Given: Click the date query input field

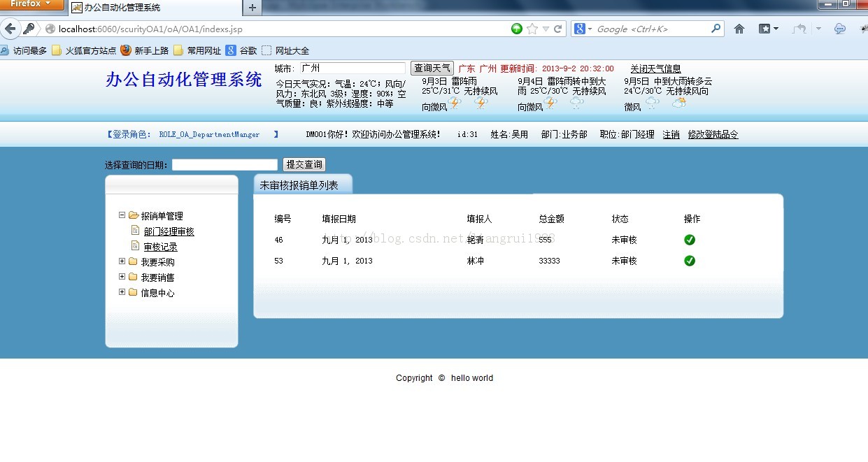Looking at the screenshot, I should [224, 164].
